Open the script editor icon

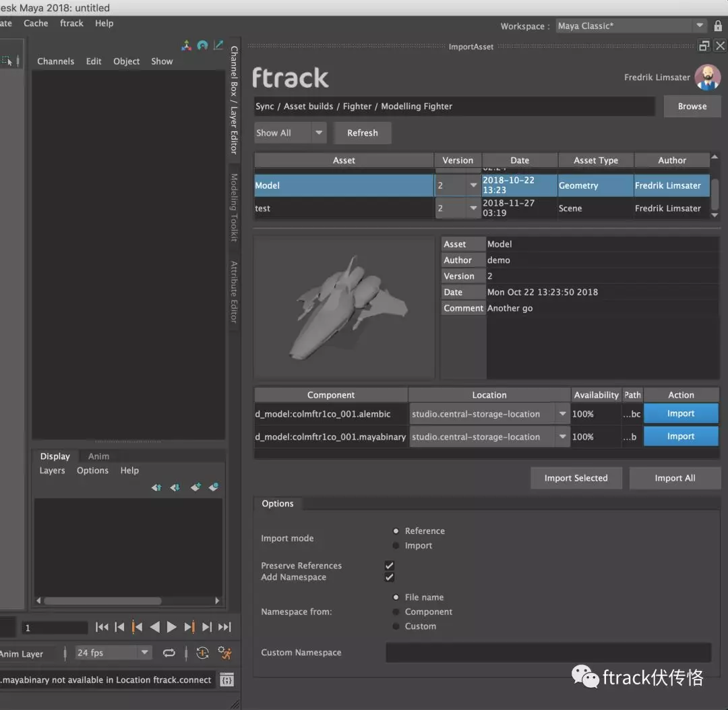pos(226,680)
